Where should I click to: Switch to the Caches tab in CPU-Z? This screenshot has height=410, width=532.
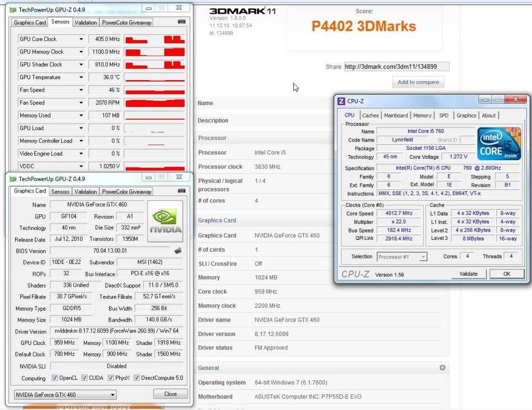point(370,116)
